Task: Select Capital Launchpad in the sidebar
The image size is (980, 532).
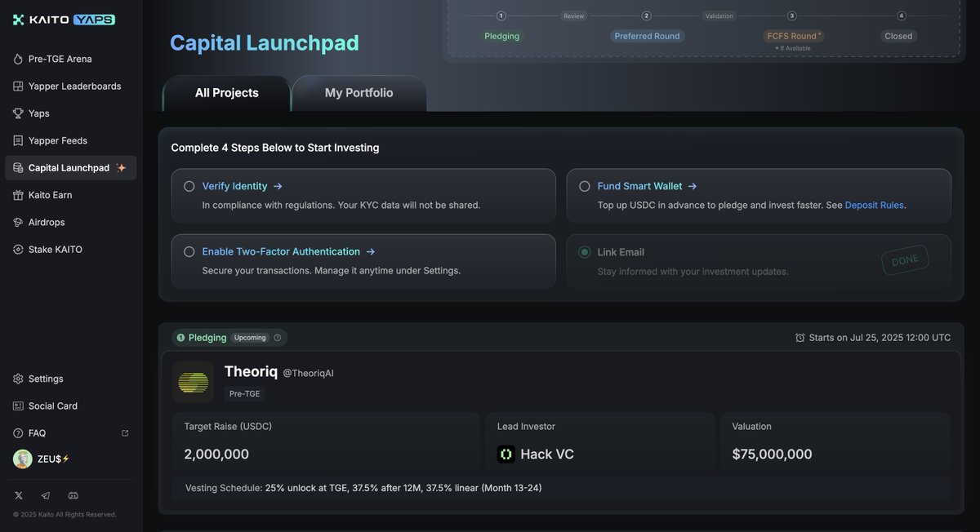Action: 70,167
